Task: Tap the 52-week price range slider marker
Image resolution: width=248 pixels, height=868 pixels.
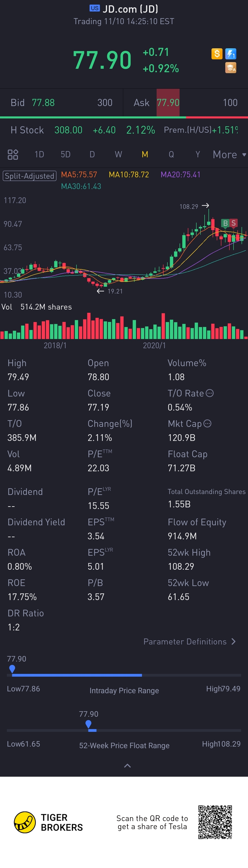Action: (88, 724)
